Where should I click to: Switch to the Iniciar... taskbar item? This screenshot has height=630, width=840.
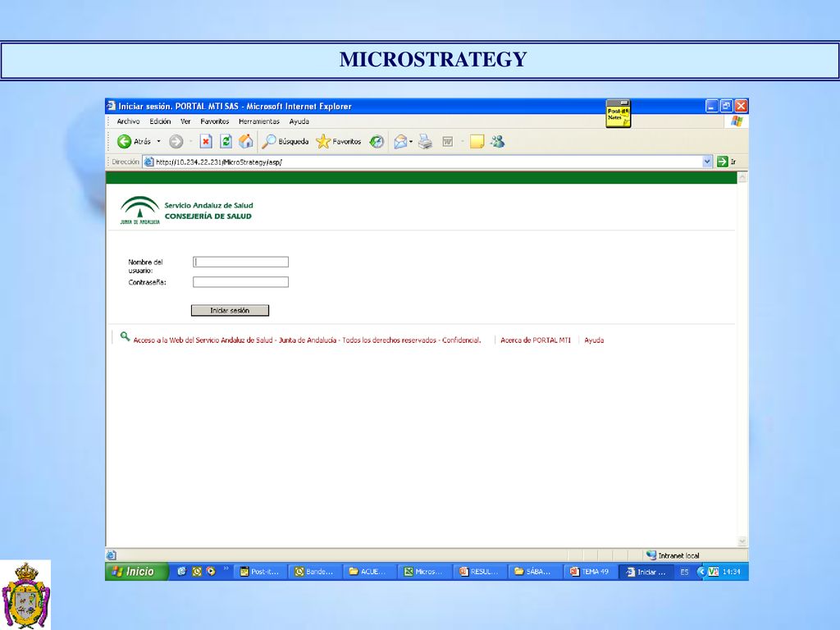click(x=646, y=572)
